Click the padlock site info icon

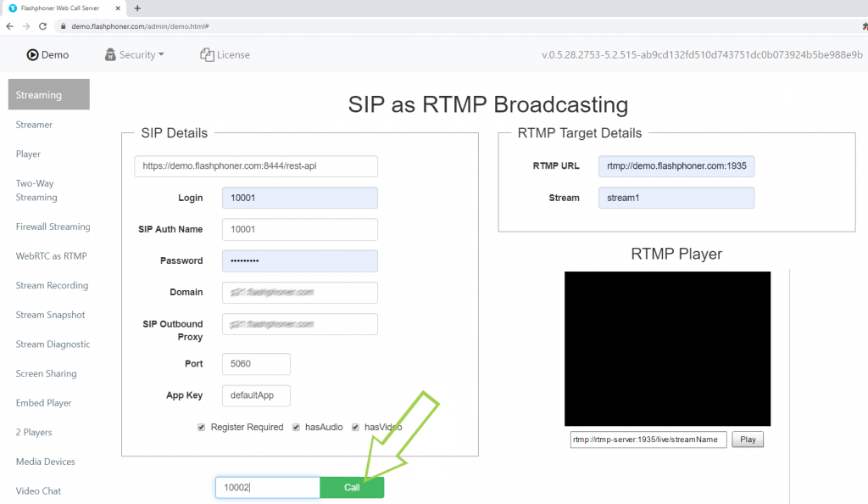(x=63, y=26)
